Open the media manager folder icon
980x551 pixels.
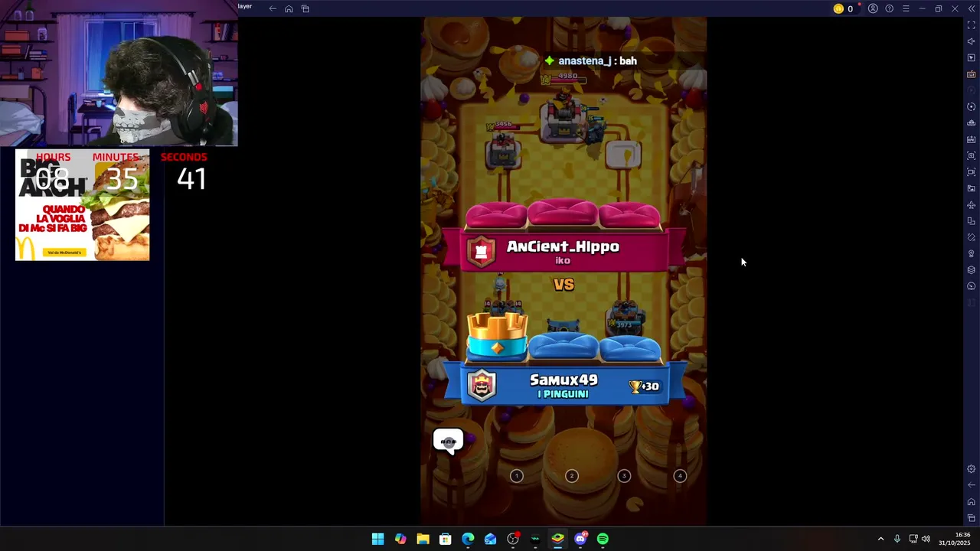click(x=971, y=188)
